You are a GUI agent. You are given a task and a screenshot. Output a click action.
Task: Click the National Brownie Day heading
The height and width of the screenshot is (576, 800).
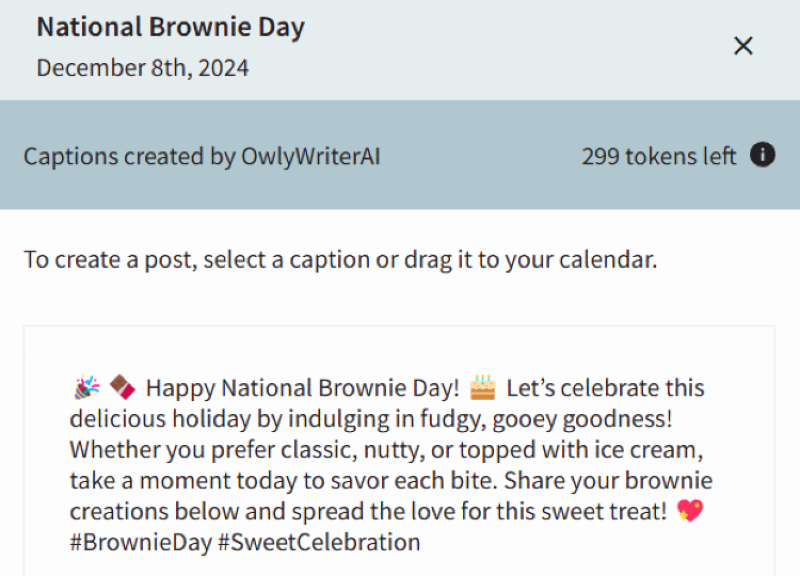coord(170,27)
